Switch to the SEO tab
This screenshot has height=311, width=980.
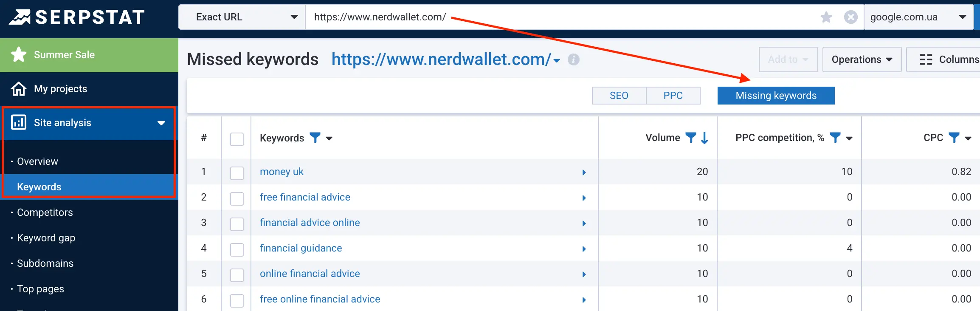point(619,96)
